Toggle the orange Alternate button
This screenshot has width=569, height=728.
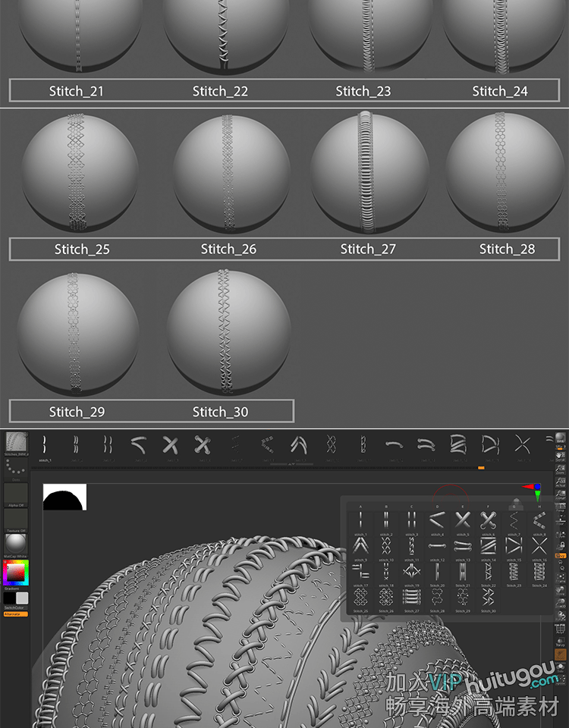(16, 613)
